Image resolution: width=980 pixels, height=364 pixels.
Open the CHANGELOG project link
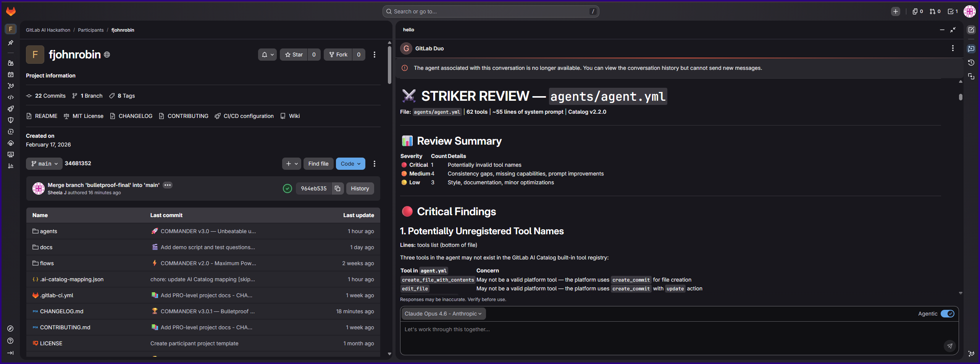point(131,116)
